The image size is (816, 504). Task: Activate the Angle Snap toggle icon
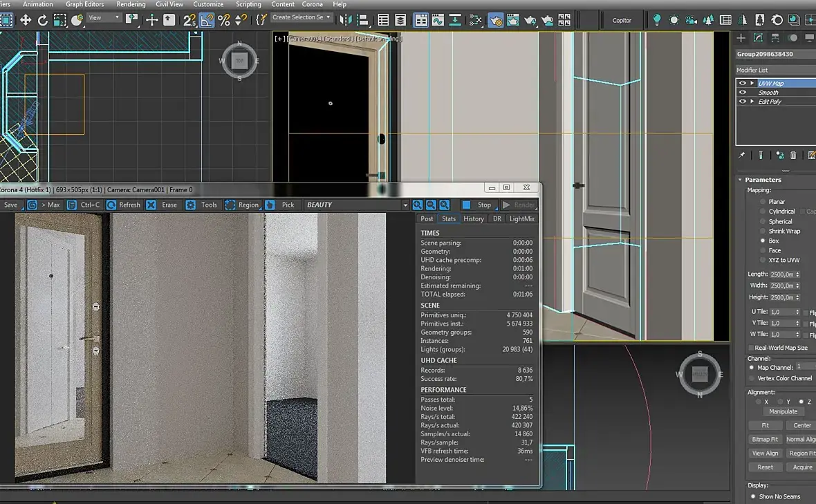tap(207, 20)
